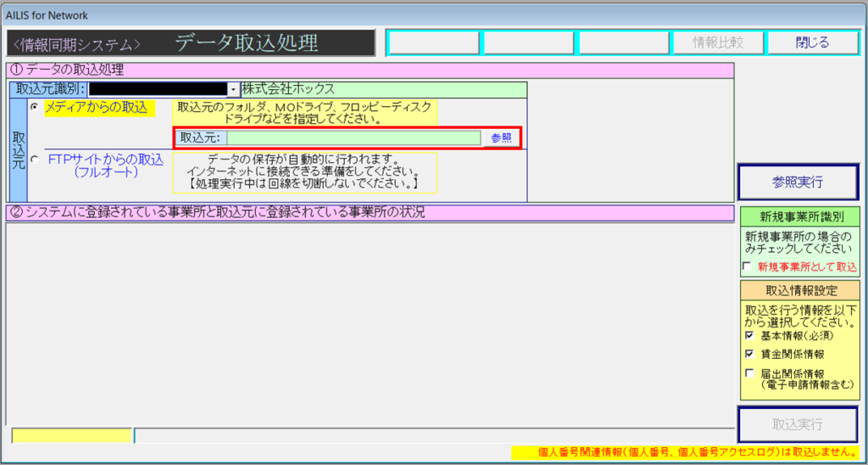Screen dimensions: 868x465
Task: Open the 取込元識別 dropdown arrow
Action: [232, 89]
